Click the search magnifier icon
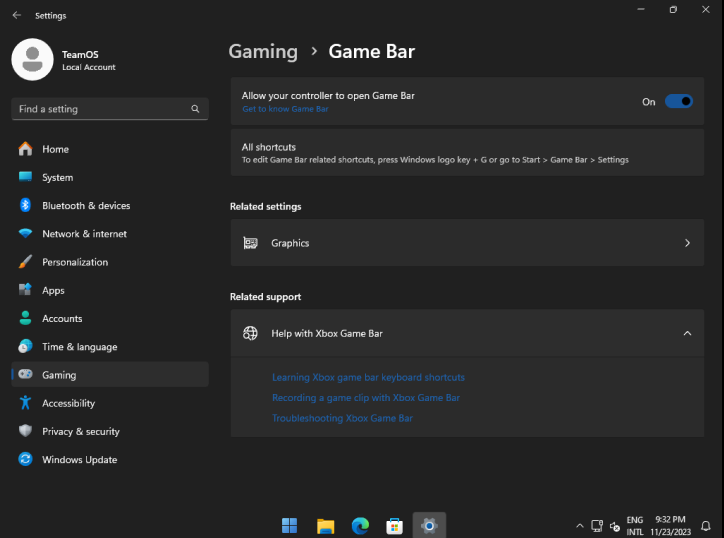Image resolution: width=724 pixels, height=538 pixels. tap(195, 109)
